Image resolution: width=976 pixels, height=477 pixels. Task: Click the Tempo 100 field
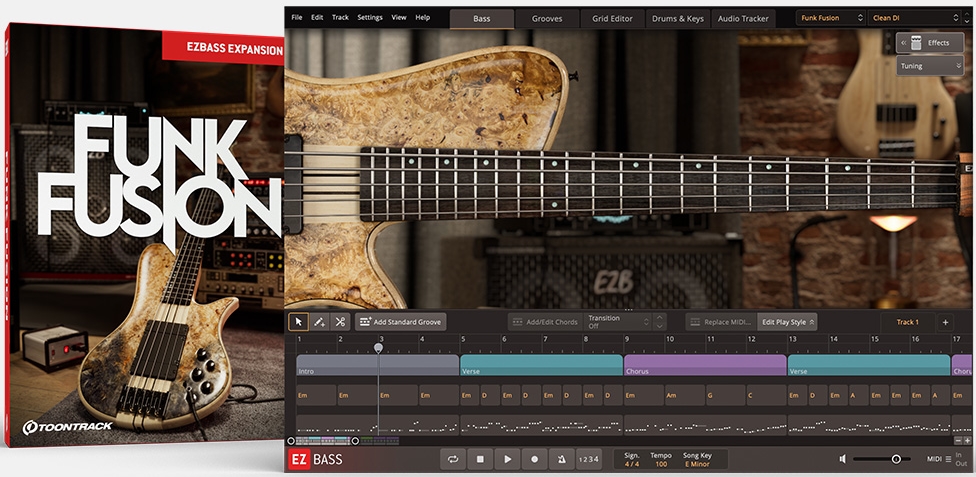(661, 460)
